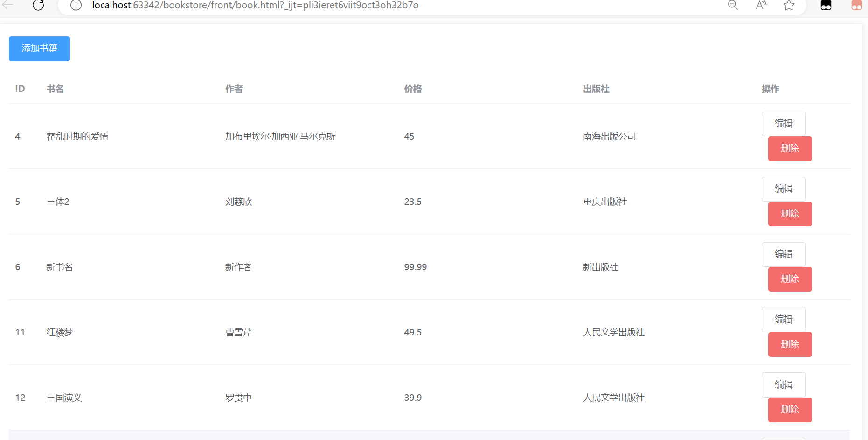
Task: Edit the book 三国演义
Action: tap(783, 384)
